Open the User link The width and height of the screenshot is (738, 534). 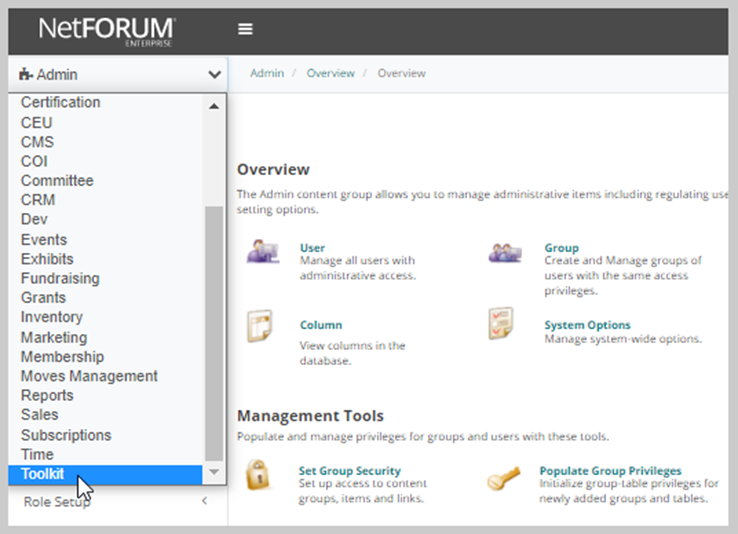click(x=313, y=247)
